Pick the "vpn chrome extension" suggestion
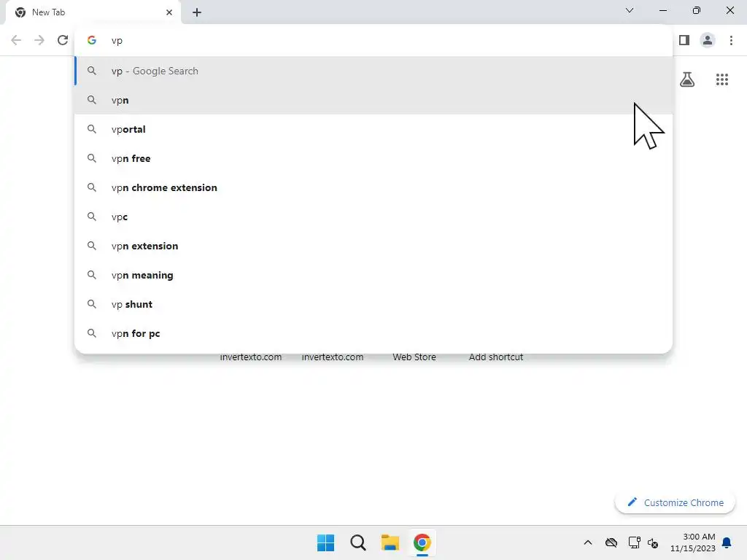 pyautogui.click(x=373, y=187)
